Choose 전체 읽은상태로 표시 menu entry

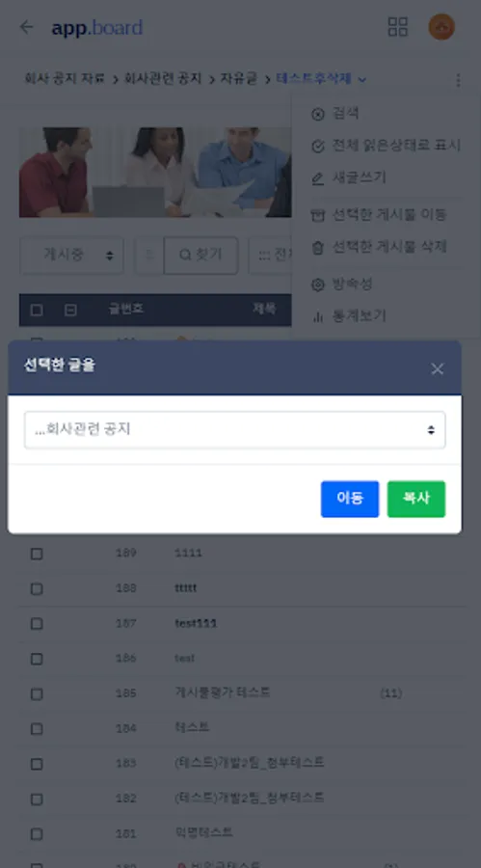click(x=386, y=147)
